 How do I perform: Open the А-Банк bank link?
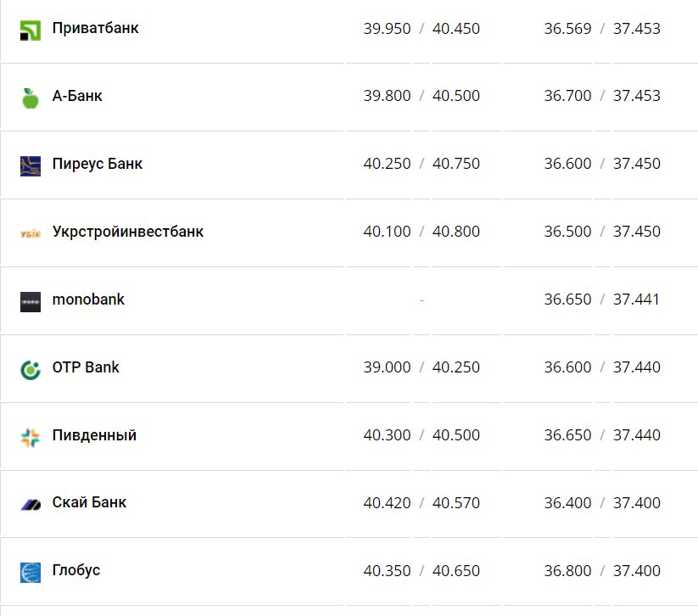(77, 96)
